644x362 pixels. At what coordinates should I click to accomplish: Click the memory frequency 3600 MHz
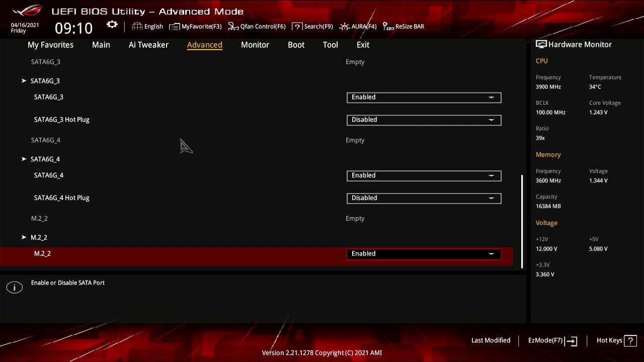click(x=548, y=180)
